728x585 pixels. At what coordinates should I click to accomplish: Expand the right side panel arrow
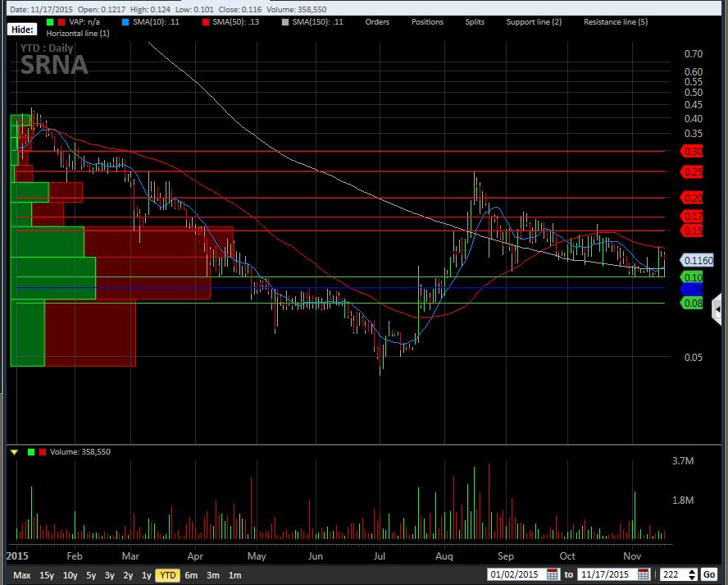click(x=717, y=308)
